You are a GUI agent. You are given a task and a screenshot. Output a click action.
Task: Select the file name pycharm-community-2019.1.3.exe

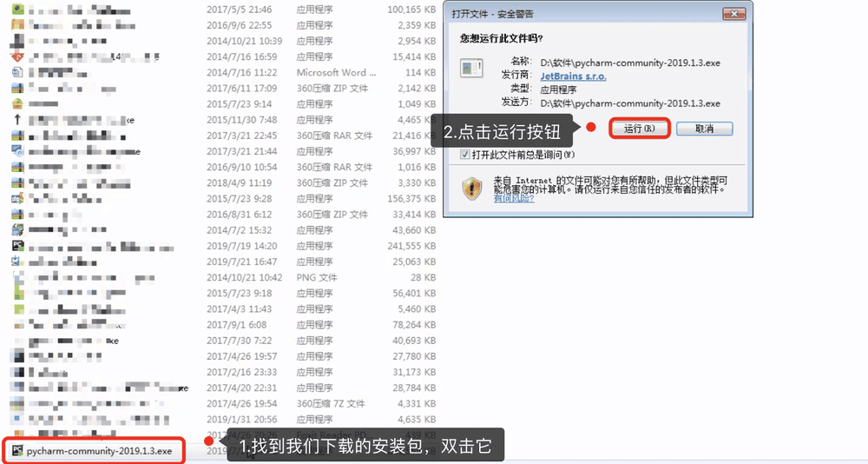click(x=99, y=451)
